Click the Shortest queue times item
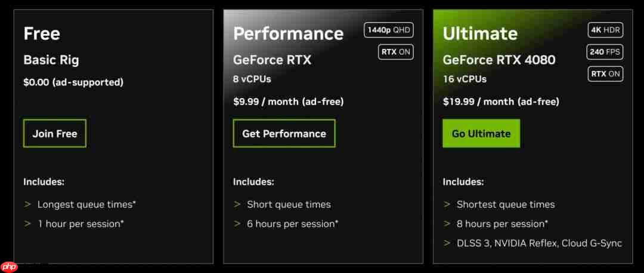This screenshot has width=644, height=273. 506,204
